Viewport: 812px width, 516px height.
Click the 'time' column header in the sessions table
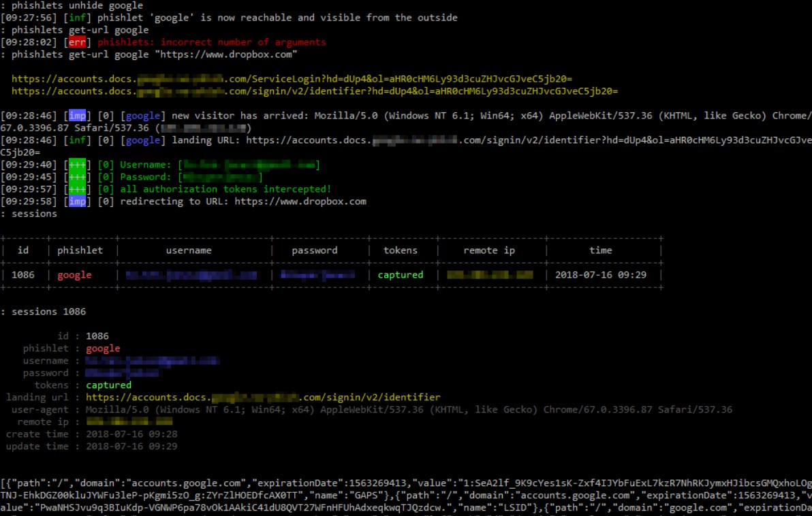pos(601,251)
